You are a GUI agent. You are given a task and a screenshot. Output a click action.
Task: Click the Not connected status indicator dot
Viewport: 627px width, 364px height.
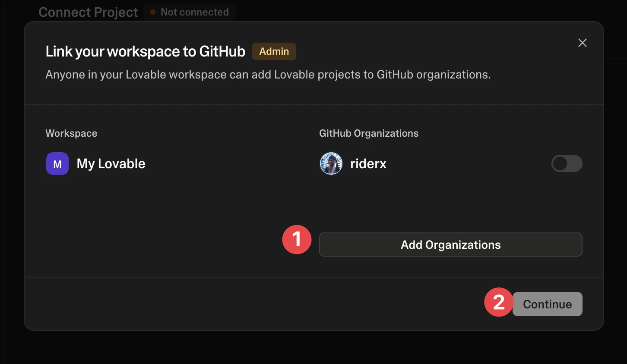pos(152,12)
